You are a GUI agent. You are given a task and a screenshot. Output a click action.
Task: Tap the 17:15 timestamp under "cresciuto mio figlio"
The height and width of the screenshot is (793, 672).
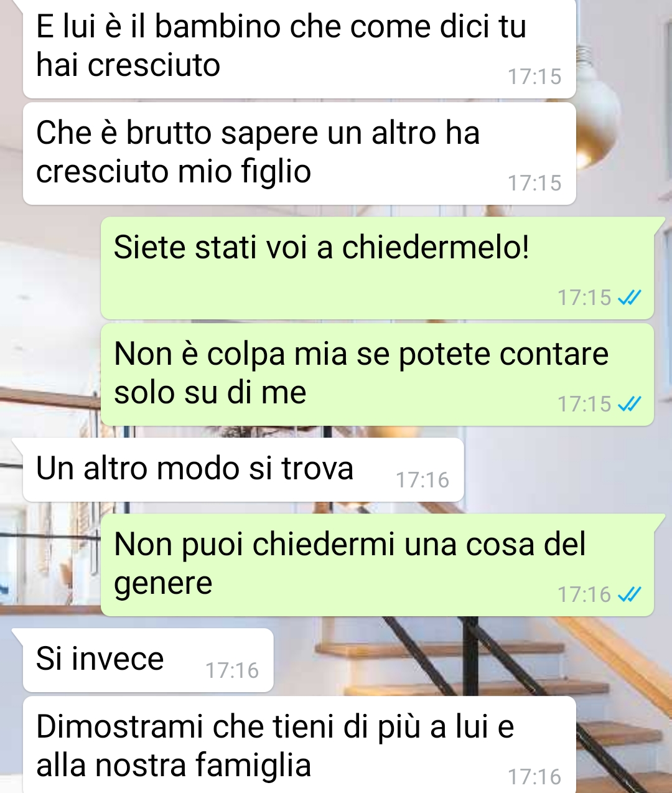(534, 183)
